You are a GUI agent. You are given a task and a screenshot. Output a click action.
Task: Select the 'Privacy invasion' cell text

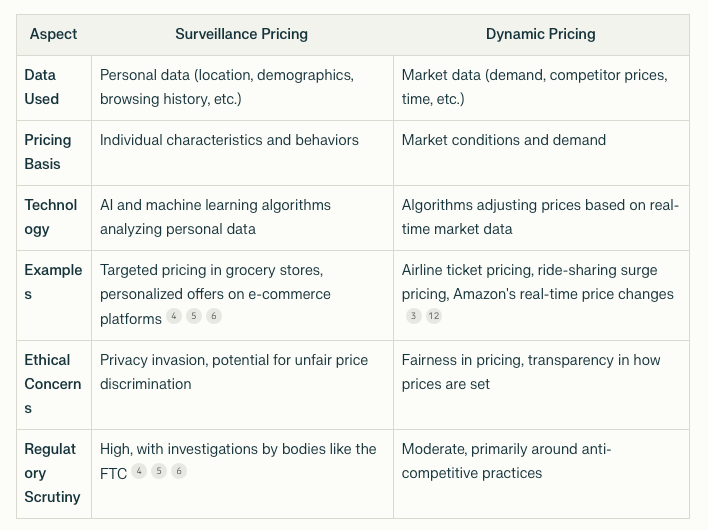point(233,372)
